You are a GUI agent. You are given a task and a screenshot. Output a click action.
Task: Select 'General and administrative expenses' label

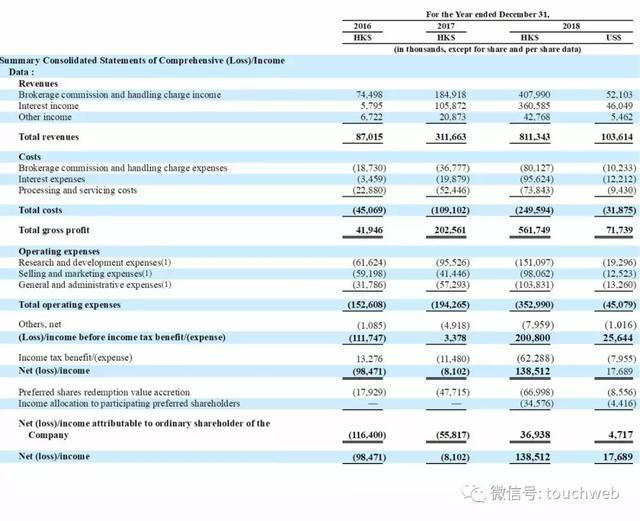click(95, 284)
